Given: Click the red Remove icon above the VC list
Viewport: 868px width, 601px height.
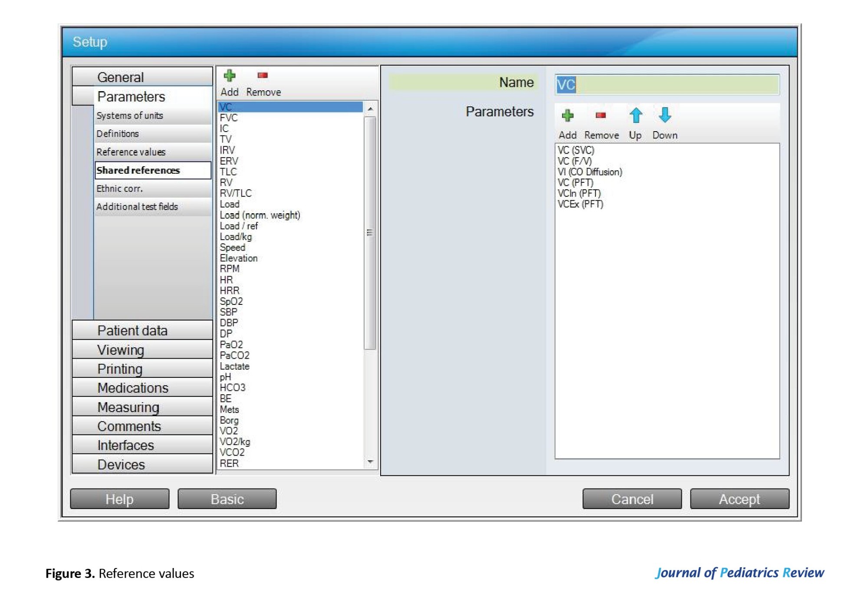Looking at the screenshot, I should [x=263, y=76].
